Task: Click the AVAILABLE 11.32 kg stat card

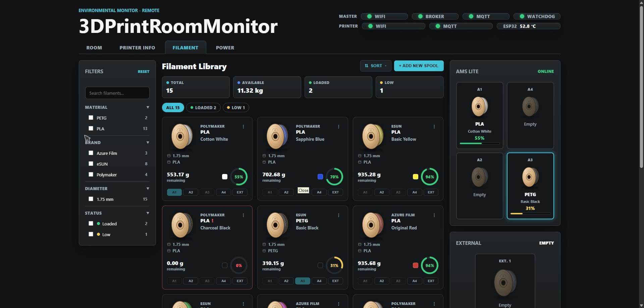Action: [x=267, y=87]
